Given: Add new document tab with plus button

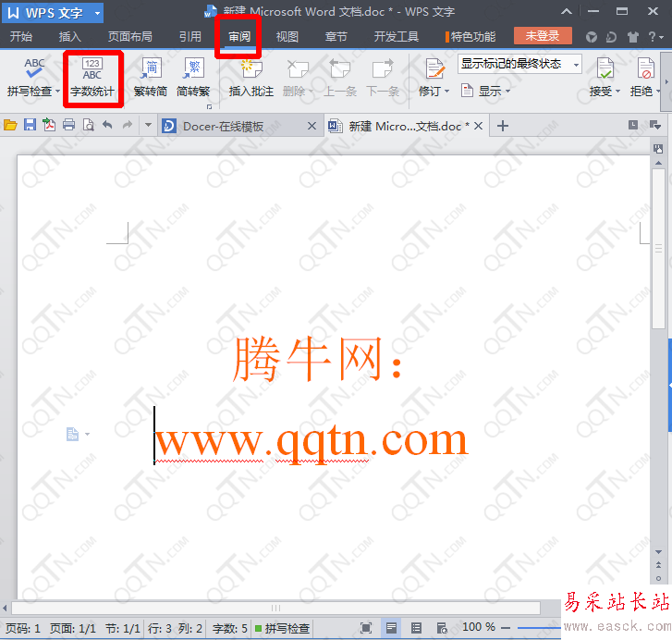Looking at the screenshot, I should (x=502, y=126).
